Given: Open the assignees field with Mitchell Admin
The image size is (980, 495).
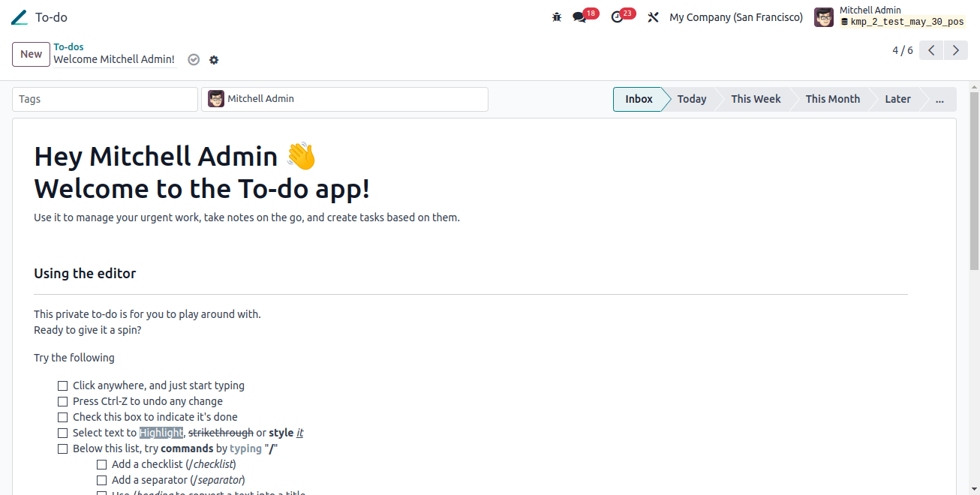Looking at the screenshot, I should (x=344, y=99).
